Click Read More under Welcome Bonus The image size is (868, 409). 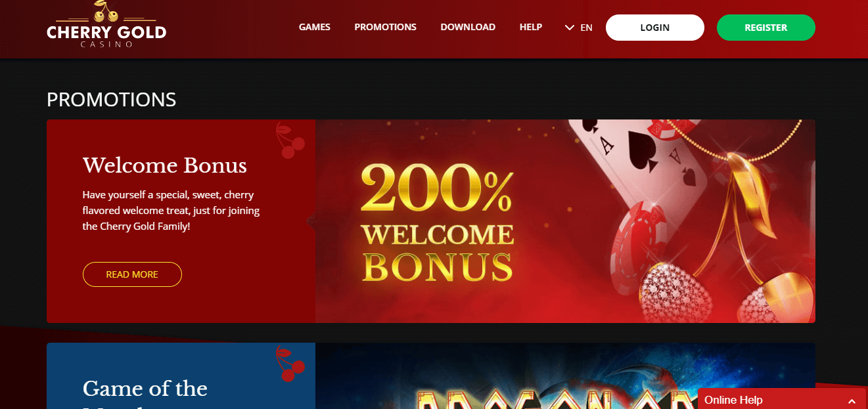(x=132, y=274)
